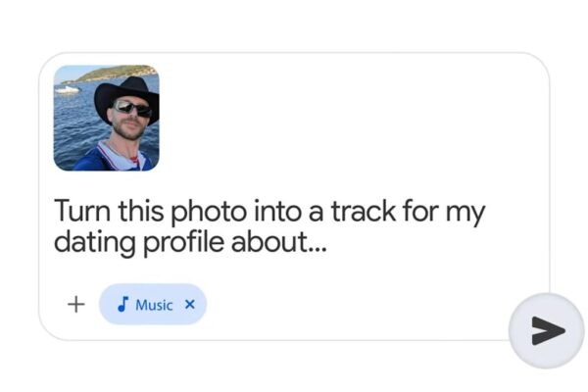Open the attached photo thumbnail

point(106,118)
